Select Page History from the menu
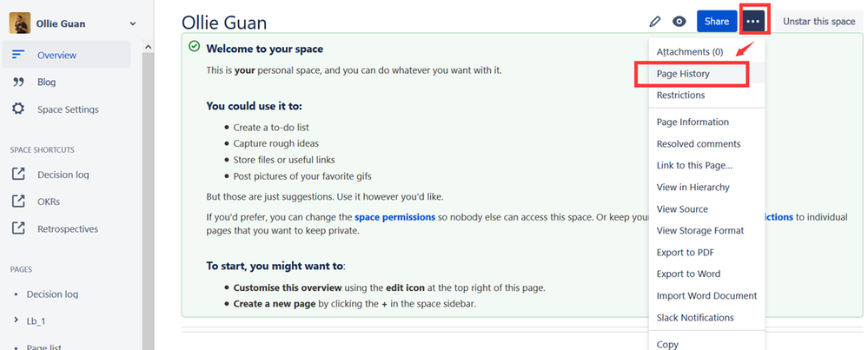 click(683, 74)
